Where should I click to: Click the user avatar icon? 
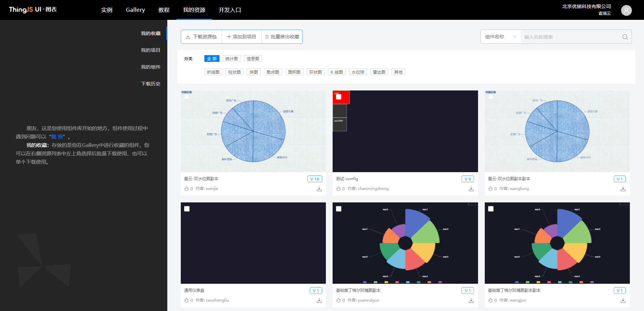pos(626,10)
